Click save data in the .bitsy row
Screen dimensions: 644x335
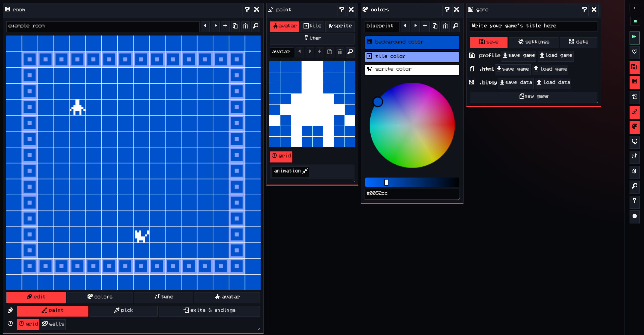click(516, 83)
